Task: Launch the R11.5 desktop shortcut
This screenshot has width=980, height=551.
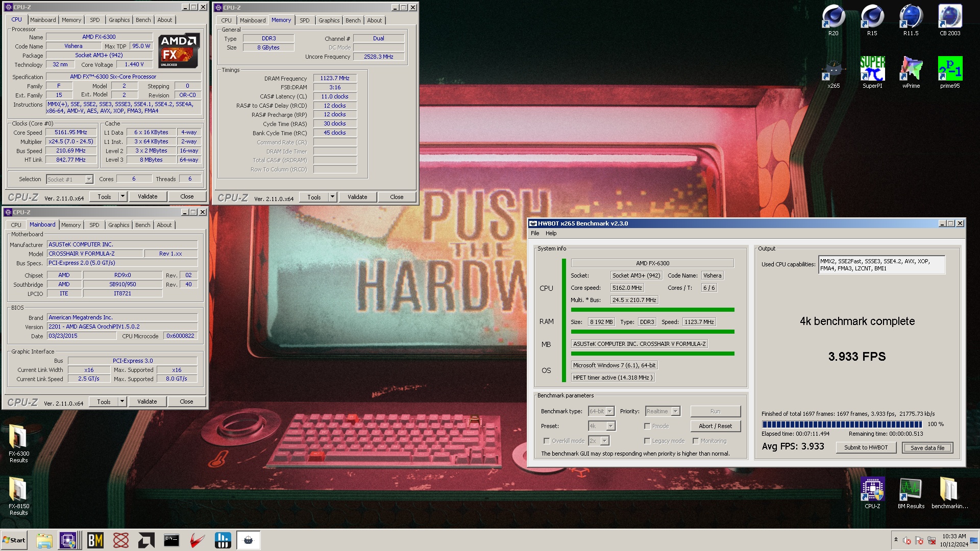Action: [911, 20]
